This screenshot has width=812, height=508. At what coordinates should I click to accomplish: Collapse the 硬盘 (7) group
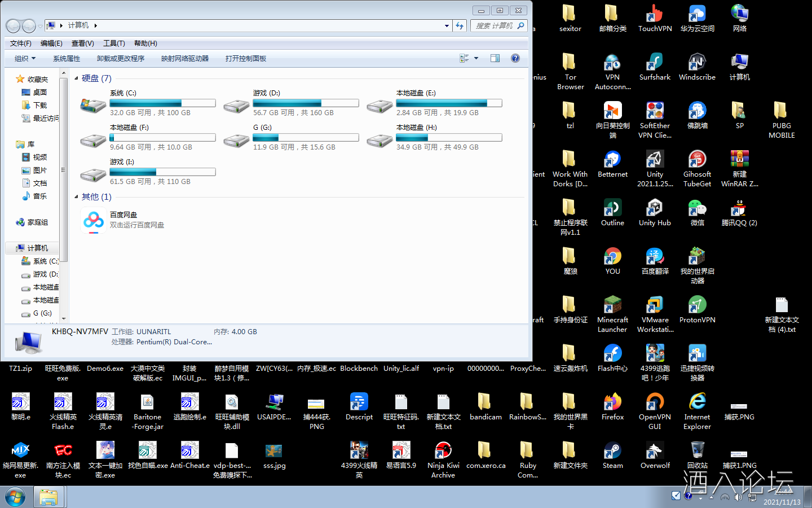(x=76, y=78)
